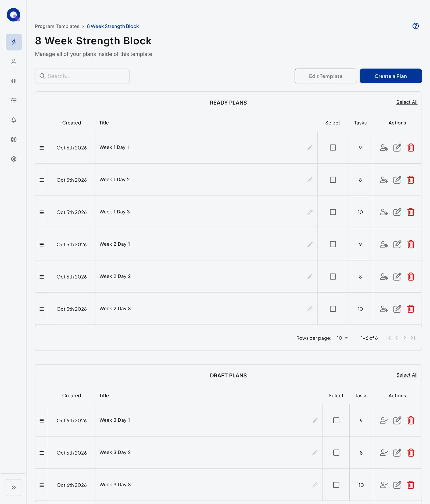Select the Week 2 Day 3 checkbox
430x504 pixels.
coord(333,309)
